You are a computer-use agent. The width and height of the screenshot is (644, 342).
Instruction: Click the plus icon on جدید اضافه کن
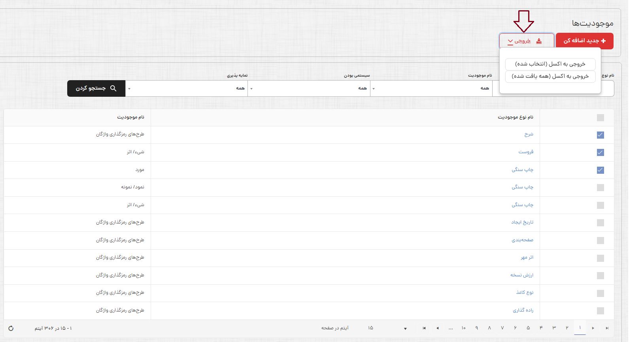pos(603,41)
